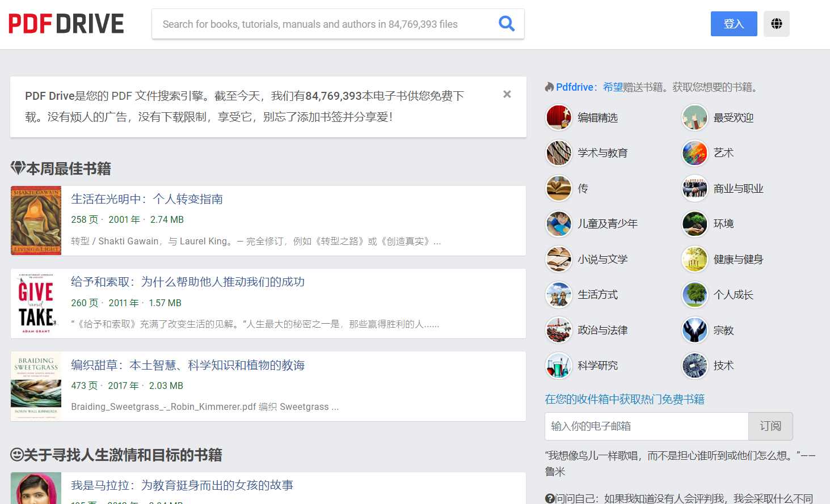Viewport: 830px width, 504px height.
Task: Select the 健康与健身 category label
Action: [x=739, y=260]
